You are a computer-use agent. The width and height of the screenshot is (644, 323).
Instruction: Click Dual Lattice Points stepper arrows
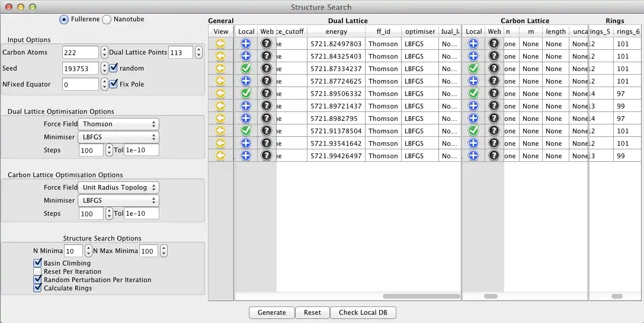[x=199, y=52]
